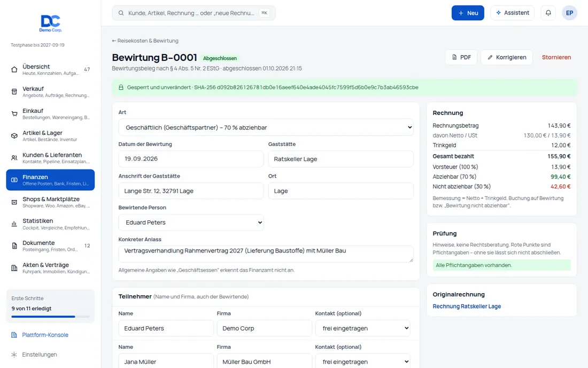This screenshot has height=368, width=588.
Task: Open the Dokumente section
Action: (50, 246)
